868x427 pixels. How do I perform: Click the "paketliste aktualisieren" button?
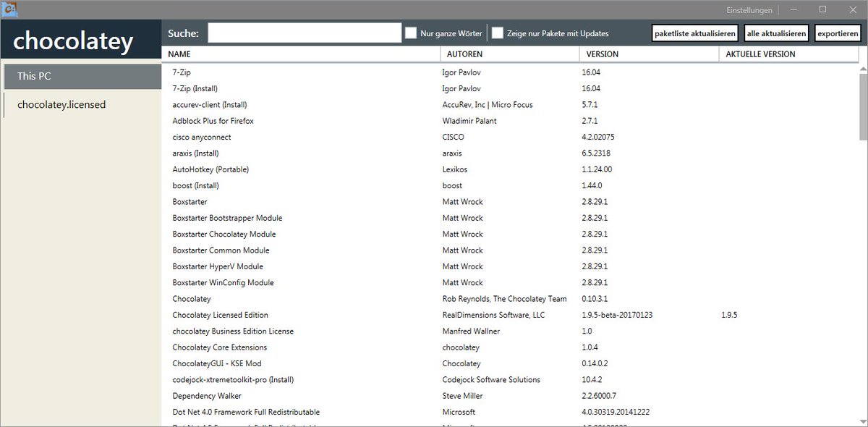[x=694, y=33]
